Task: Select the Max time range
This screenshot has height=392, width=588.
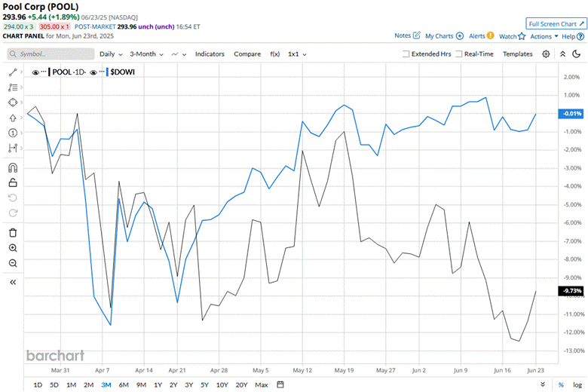Action: click(x=262, y=385)
